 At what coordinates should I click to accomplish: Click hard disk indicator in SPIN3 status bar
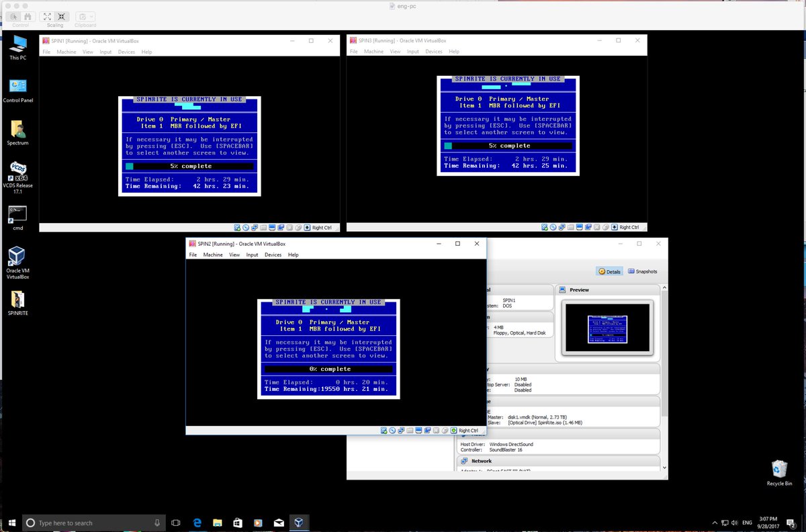tap(545, 228)
